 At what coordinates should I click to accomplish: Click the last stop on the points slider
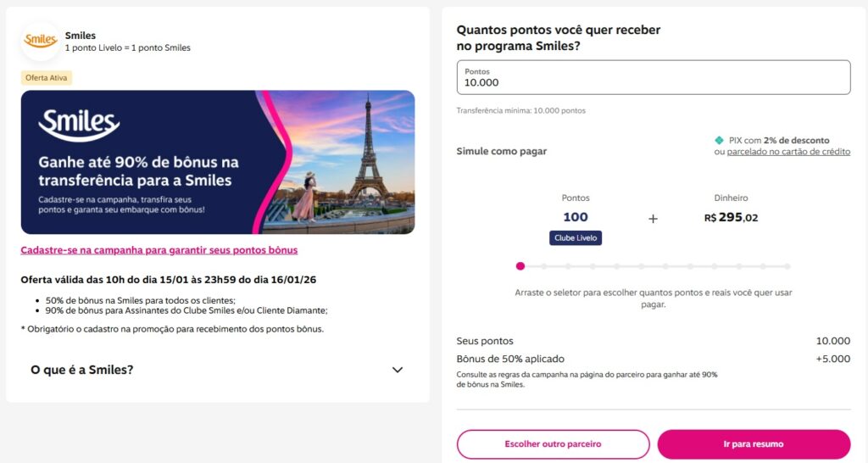787,266
